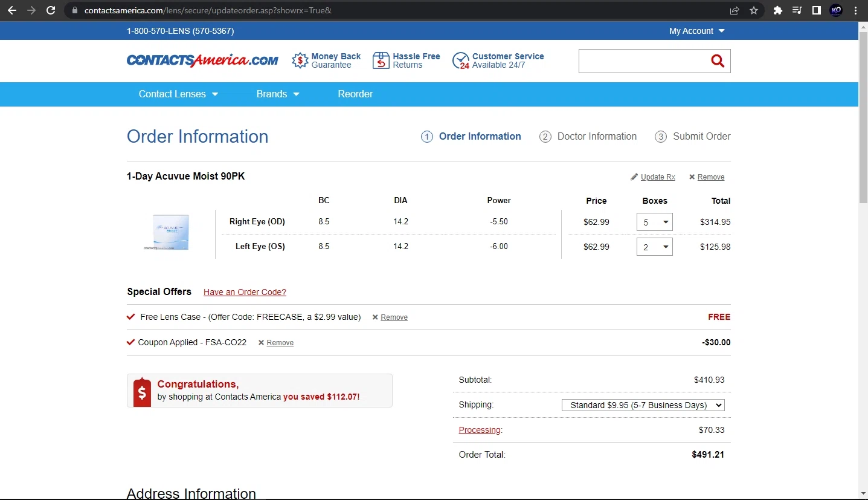Open the Contact Lenses menu
This screenshot has height=500, width=868.
(178, 94)
